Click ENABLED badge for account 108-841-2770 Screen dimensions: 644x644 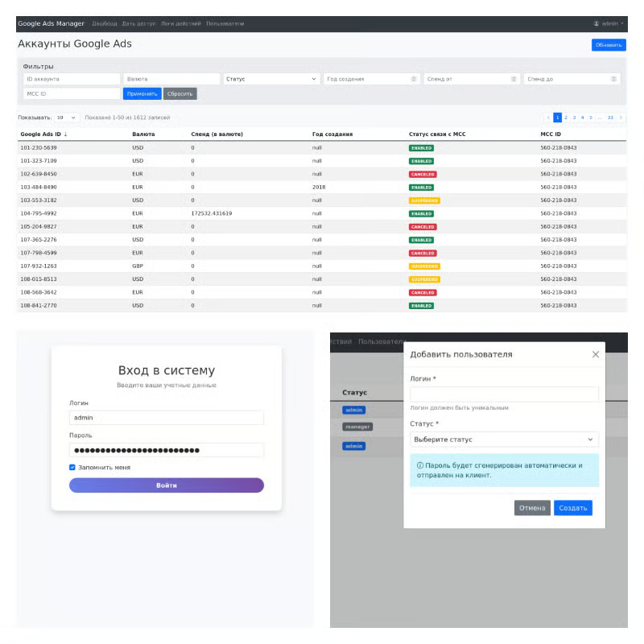coord(421,306)
